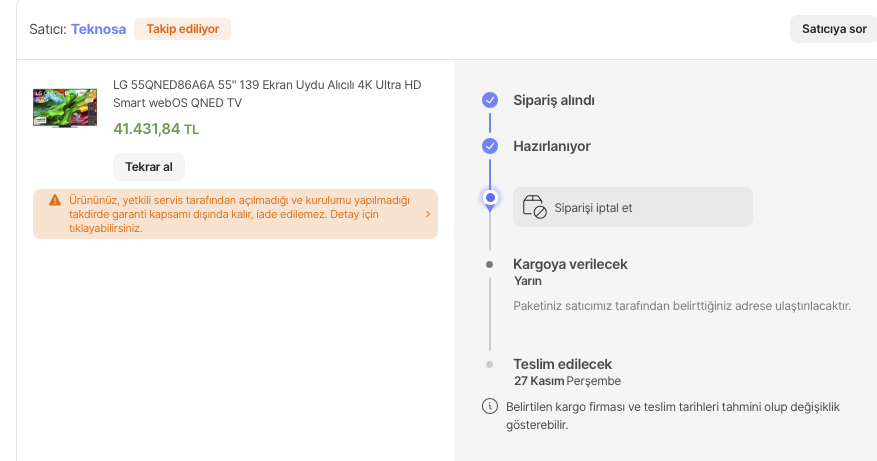Toggle the Takip ediliyor follow button
Image resolution: width=877 pixels, height=461 pixels.
182,29
